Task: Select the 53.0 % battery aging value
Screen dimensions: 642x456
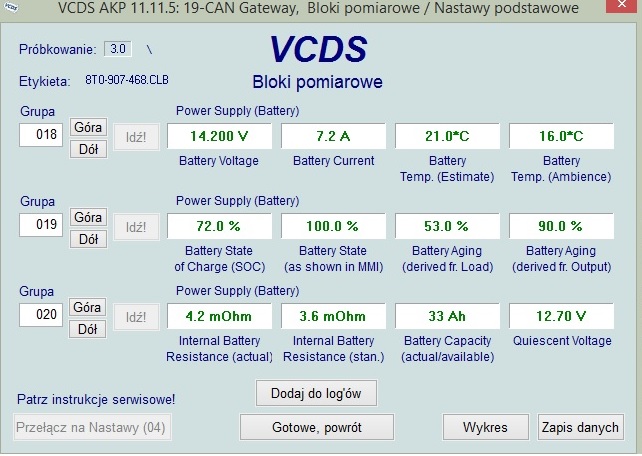Action: point(447,226)
